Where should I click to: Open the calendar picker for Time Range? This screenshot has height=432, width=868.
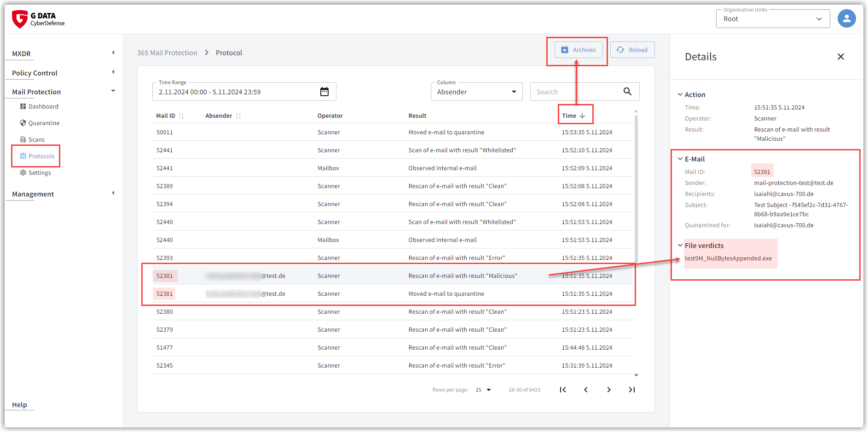pyautogui.click(x=324, y=92)
